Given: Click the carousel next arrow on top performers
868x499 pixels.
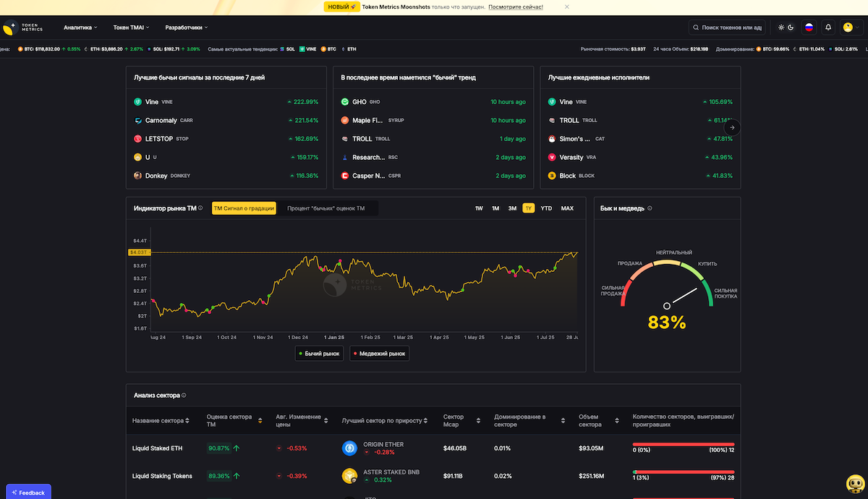Looking at the screenshot, I should 732,127.
